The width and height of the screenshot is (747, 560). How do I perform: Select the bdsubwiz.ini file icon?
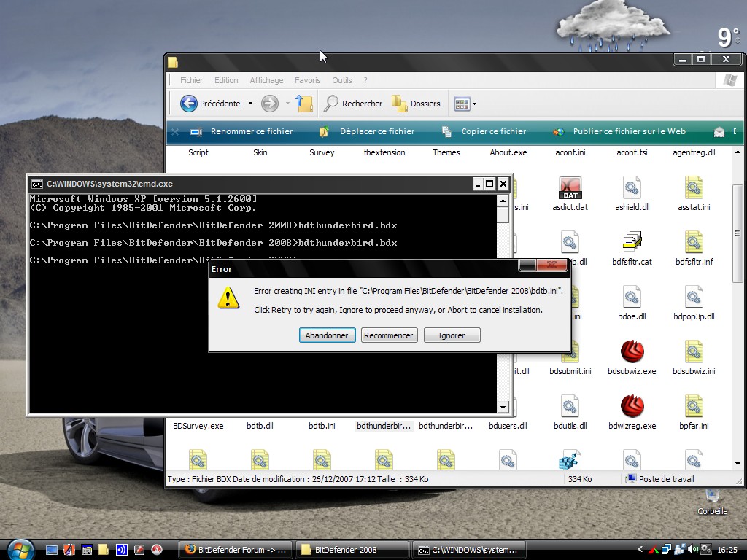tap(694, 351)
